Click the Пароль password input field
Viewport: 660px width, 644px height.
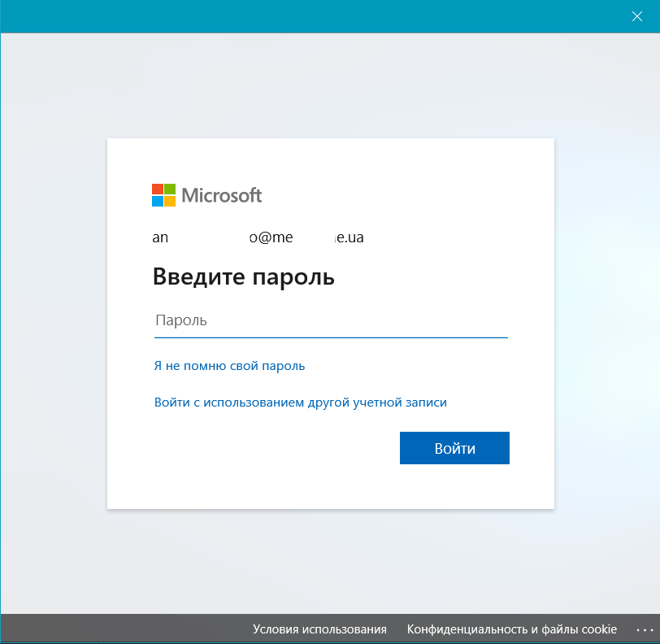(331, 321)
